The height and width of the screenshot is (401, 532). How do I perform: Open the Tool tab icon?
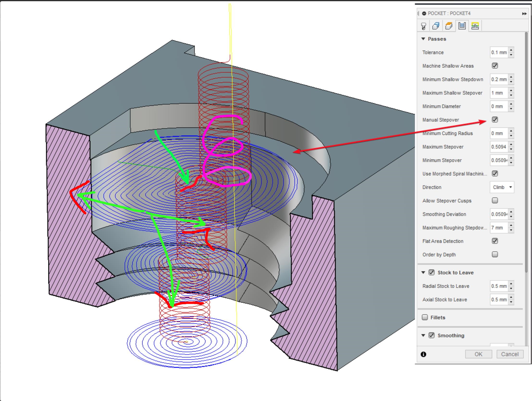coord(424,26)
